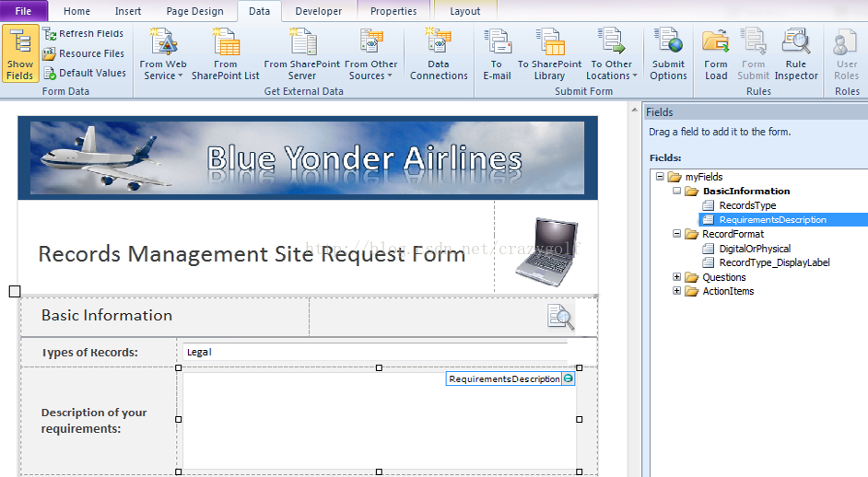
Task: Click the Description of your requirements label
Action: (x=94, y=421)
